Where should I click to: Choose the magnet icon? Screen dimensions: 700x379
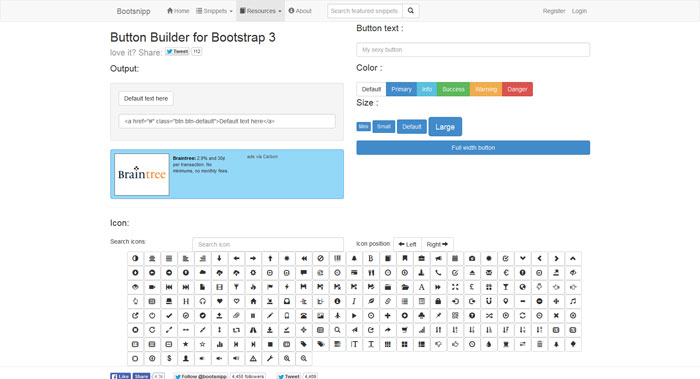tap(489, 301)
